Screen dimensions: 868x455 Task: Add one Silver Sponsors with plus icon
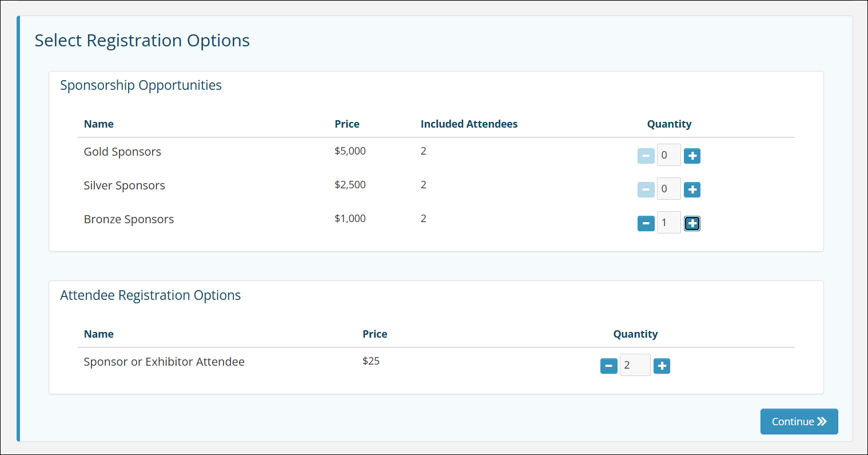(692, 189)
